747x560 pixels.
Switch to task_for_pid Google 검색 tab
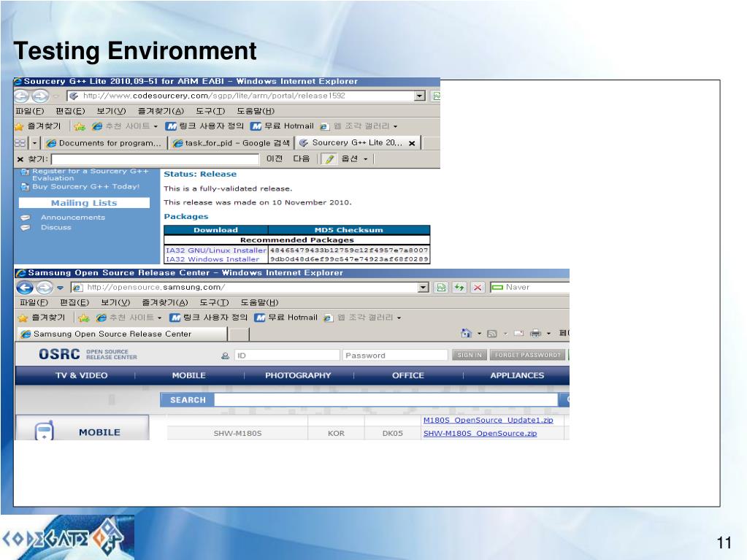pos(231,143)
